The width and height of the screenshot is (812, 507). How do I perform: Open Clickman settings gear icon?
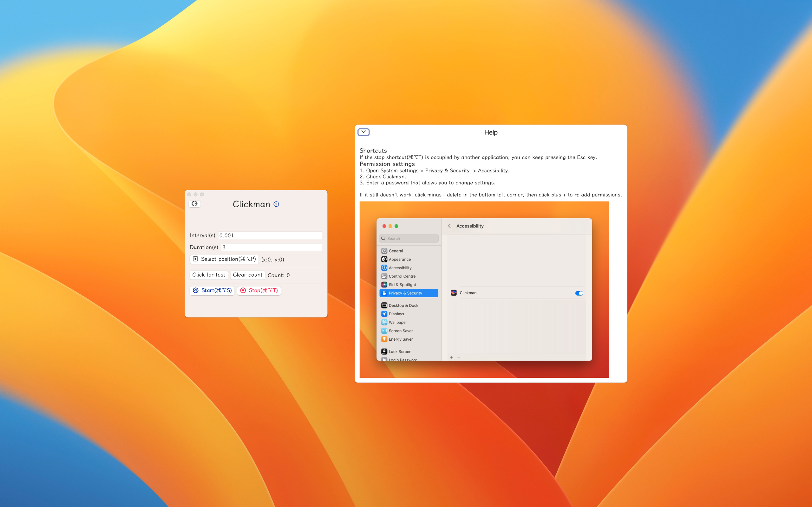click(x=195, y=203)
